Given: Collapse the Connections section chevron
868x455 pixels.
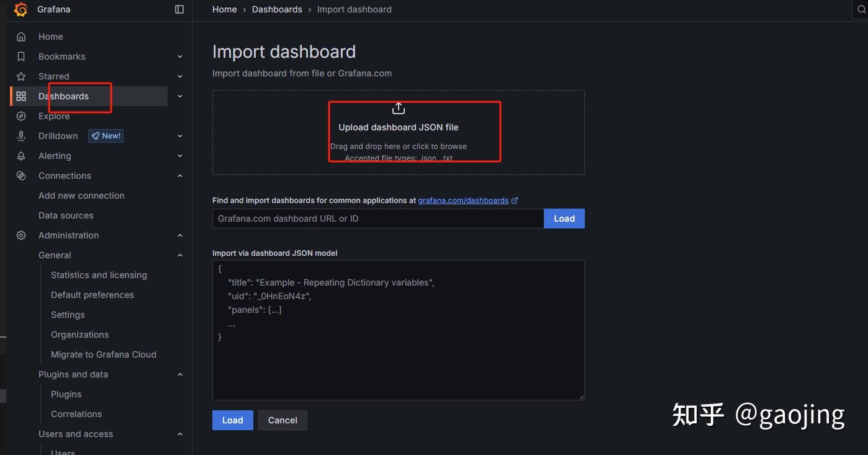Looking at the screenshot, I should (x=179, y=176).
